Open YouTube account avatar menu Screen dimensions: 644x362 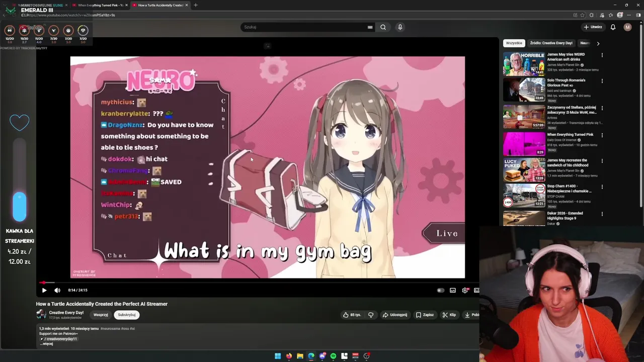pyautogui.click(x=627, y=27)
